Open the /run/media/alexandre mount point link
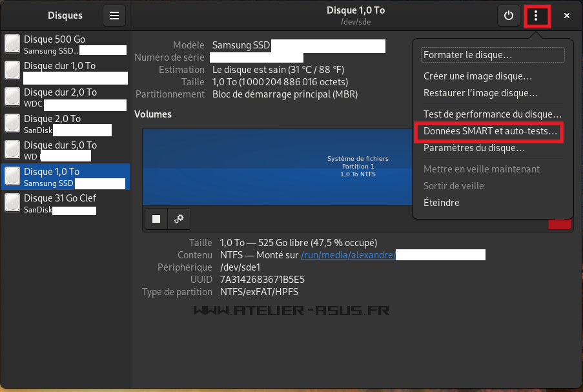 (x=347, y=255)
